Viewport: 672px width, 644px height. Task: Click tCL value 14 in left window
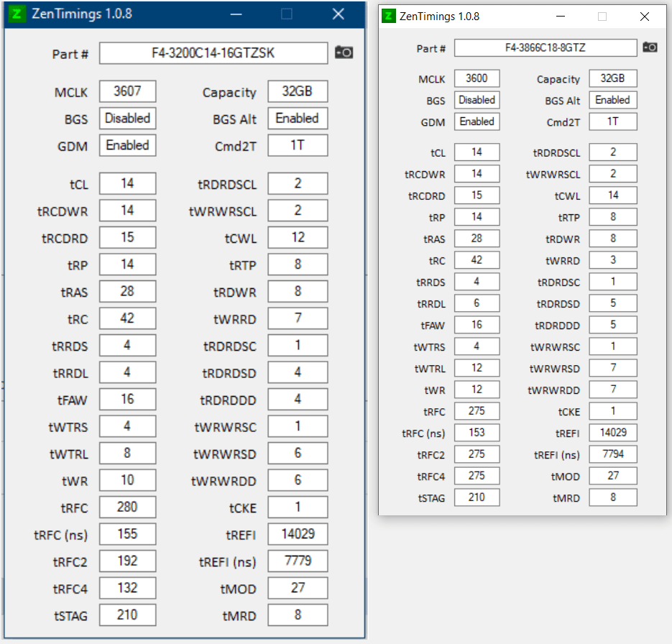point(127,183)
